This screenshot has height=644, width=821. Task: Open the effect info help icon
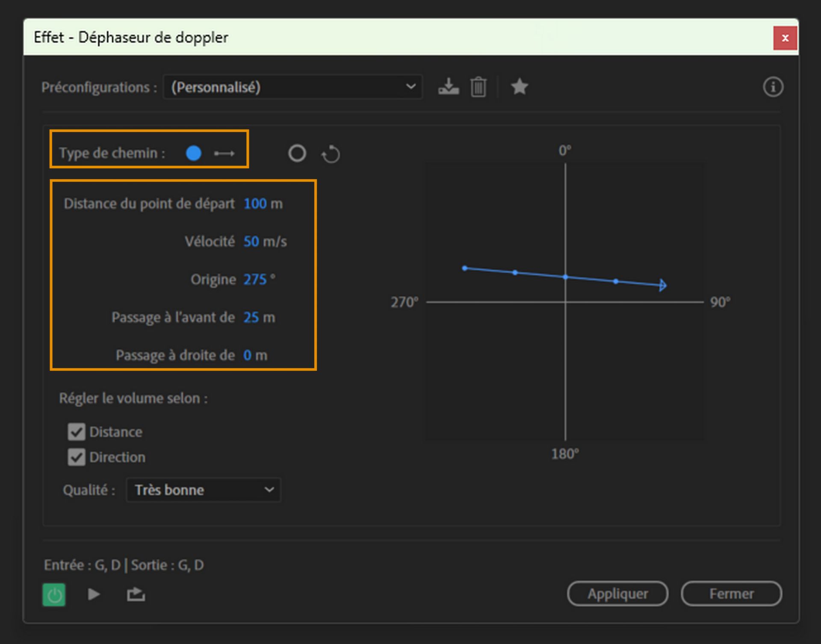tap(773, 87)
